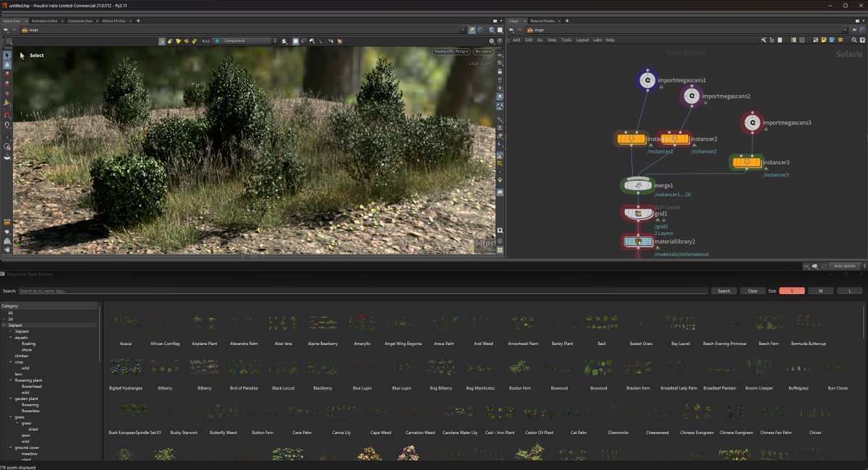Select the Amaryllis asset thumbnail
The width and height of the screenshot is (868, 470).
point(362,322)
